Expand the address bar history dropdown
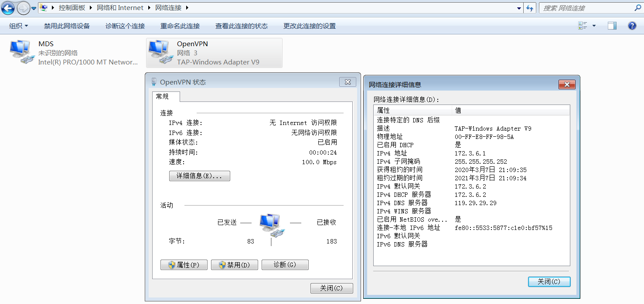 pyautogui.click(x=519, y=8)
